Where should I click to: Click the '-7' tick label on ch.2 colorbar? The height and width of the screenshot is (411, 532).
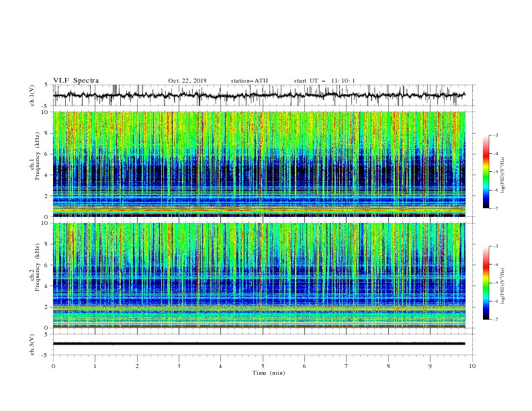(x=496, y=320)
